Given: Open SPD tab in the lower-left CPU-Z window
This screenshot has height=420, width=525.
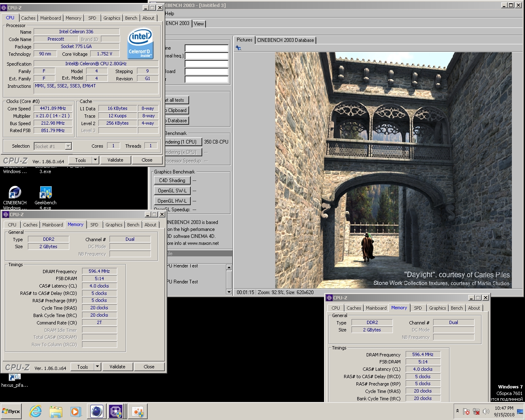Looking at the screenshot, I should (x=94, y=225).
